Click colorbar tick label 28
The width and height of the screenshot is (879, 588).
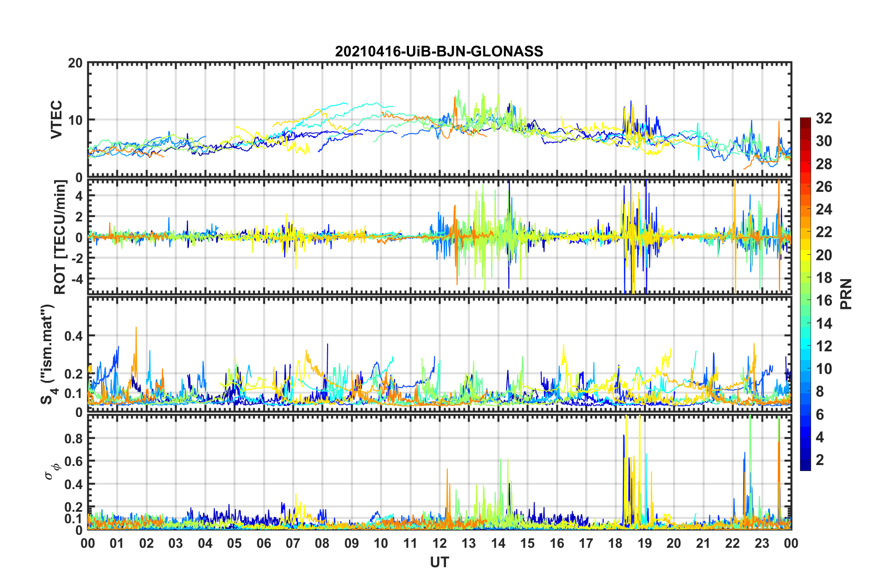(x=824, y=164)
